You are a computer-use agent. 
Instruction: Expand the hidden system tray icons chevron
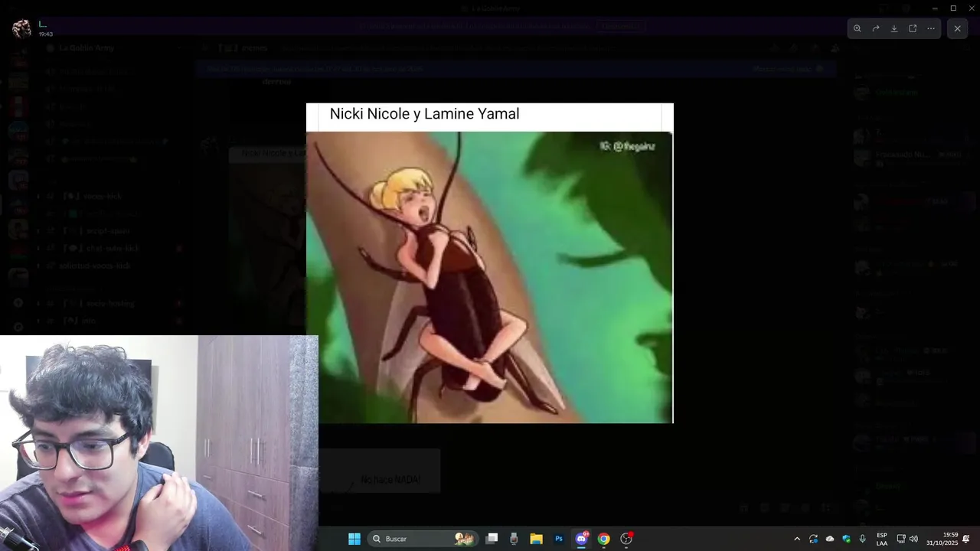[x=797, y=539]
